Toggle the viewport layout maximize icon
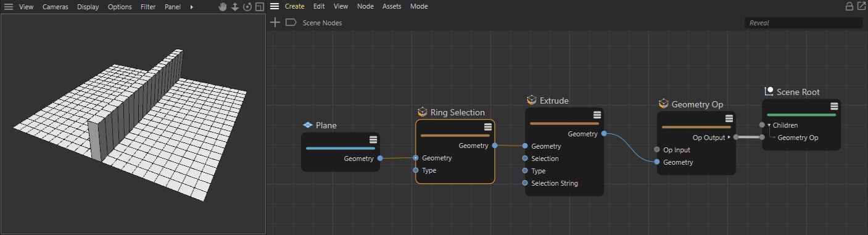The image size is (868, 235). point(259,7)
